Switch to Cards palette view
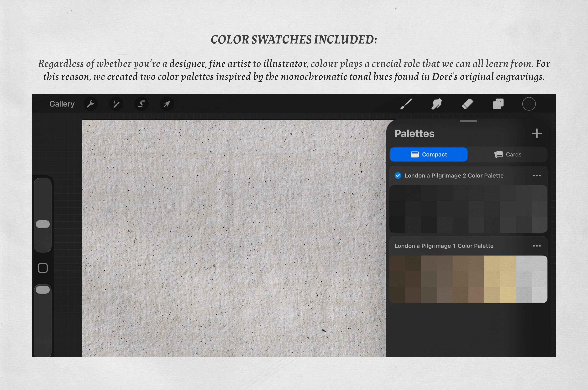588x390 pixels. (508, 154)
